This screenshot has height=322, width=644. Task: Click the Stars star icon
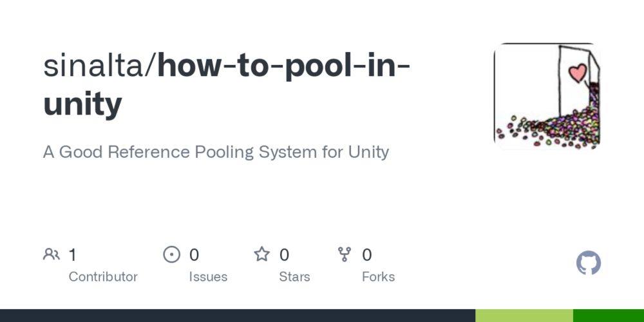[x=261, y=254]
